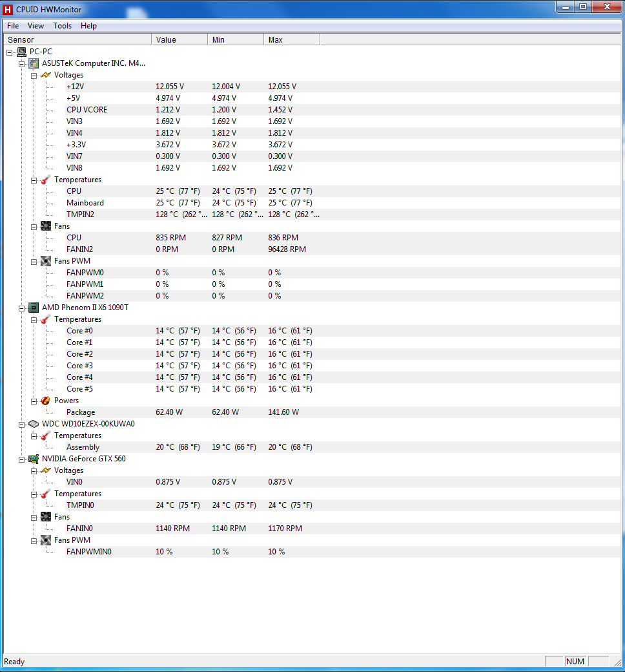Click the Powers flame icon
This screenshot has height=672, width=625.
pyautogui.click(x=46, y=401)
